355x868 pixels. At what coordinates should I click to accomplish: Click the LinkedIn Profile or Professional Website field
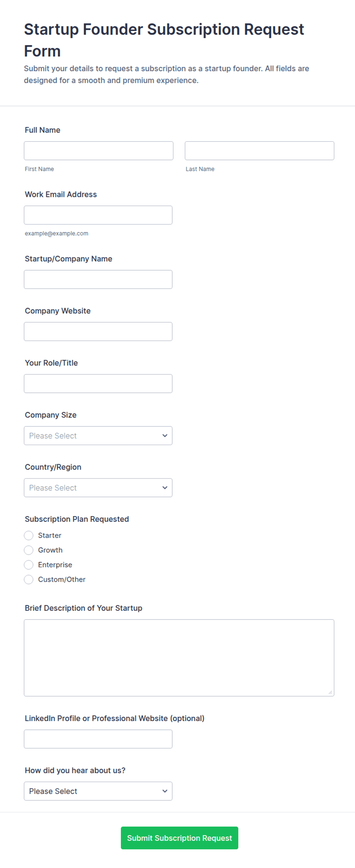coord(98,739)
